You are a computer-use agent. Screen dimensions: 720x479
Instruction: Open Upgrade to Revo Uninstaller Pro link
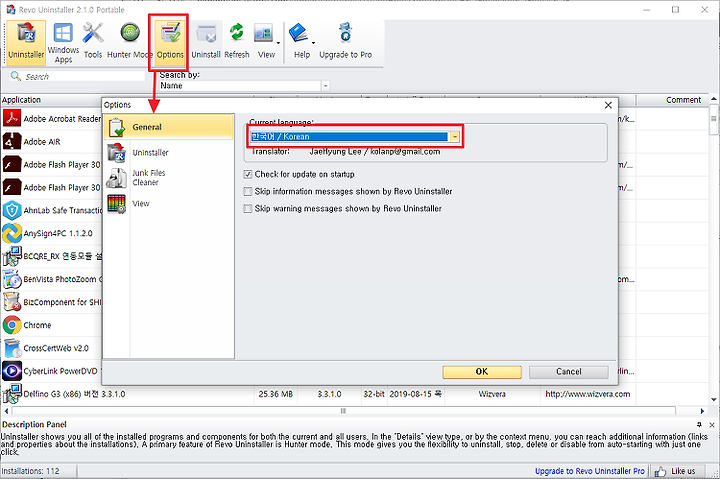click(x=590, y=471)
